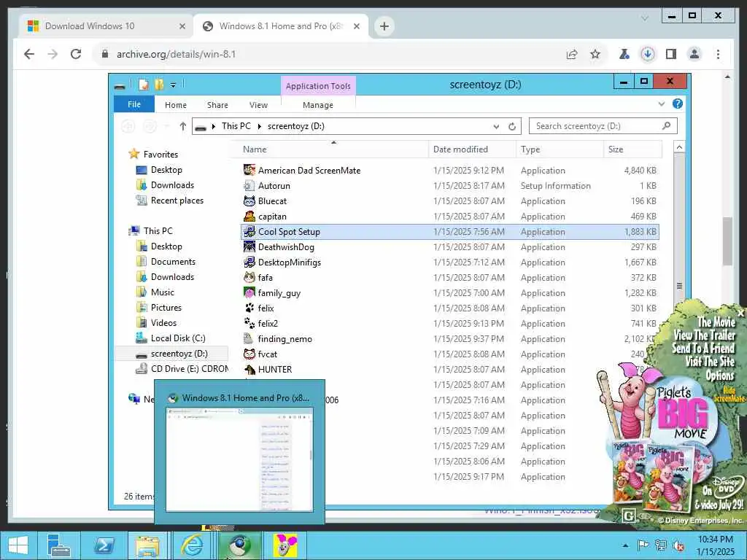The height and width of the screenshot is (560, 747).
Task: Click the Windows Start button
Action: 18,545
